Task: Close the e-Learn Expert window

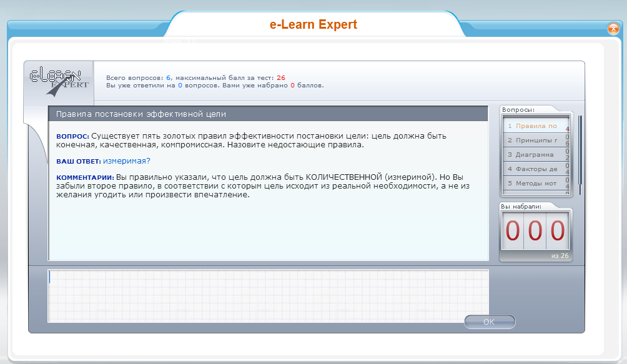Action: [613, 29]
